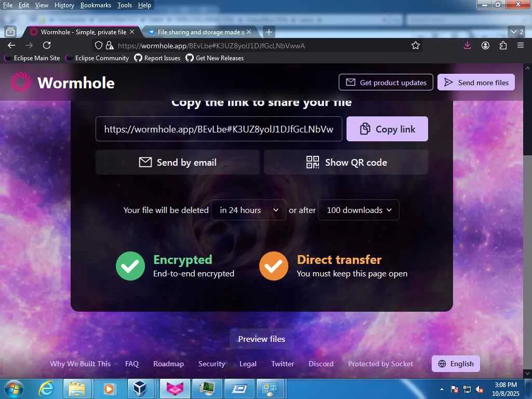Expand the in 24 hours dropdown
532x399 pixels.
coord(248,210)
